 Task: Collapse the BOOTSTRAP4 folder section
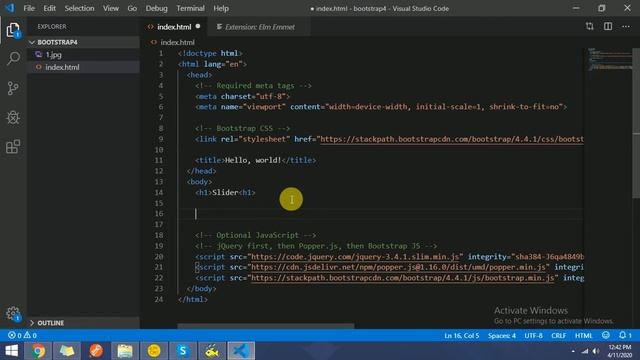(84, 42)
